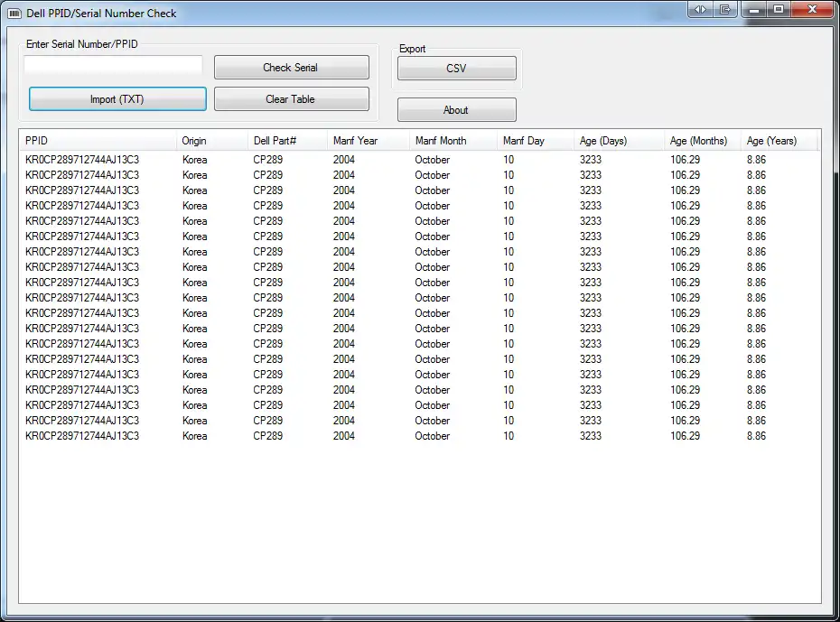The height and width of the screenshot is (622, 840).
Task: Sort by the Dell Part# column header
Action: [288, 141]
